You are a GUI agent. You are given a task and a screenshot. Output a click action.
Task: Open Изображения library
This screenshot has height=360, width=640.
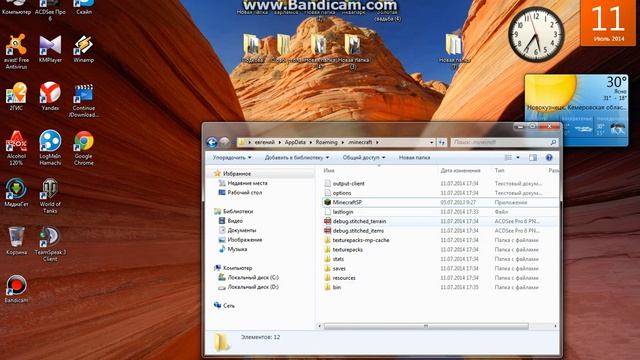(x=244, y=240)
